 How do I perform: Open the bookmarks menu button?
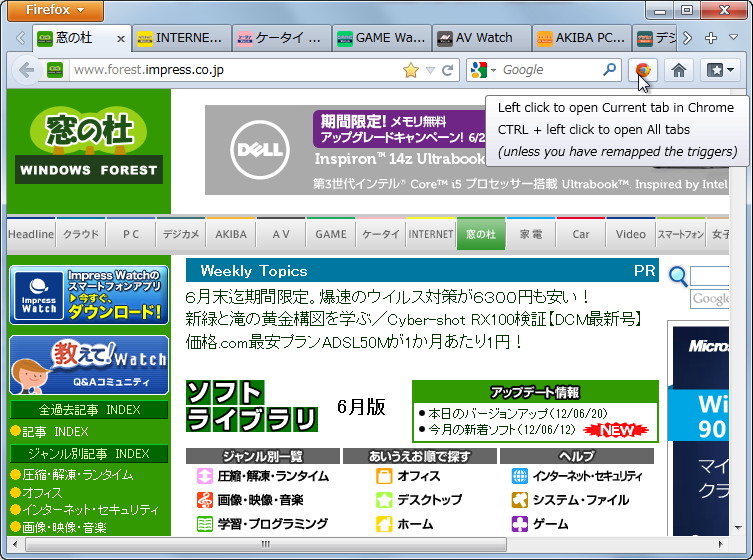point(719,70)
